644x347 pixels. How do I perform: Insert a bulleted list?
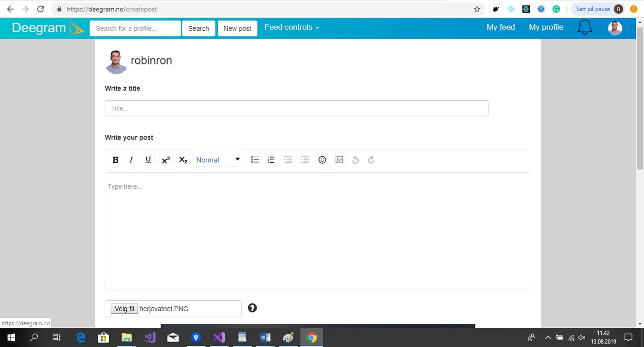pyautogui.click(x=255, y=160)
